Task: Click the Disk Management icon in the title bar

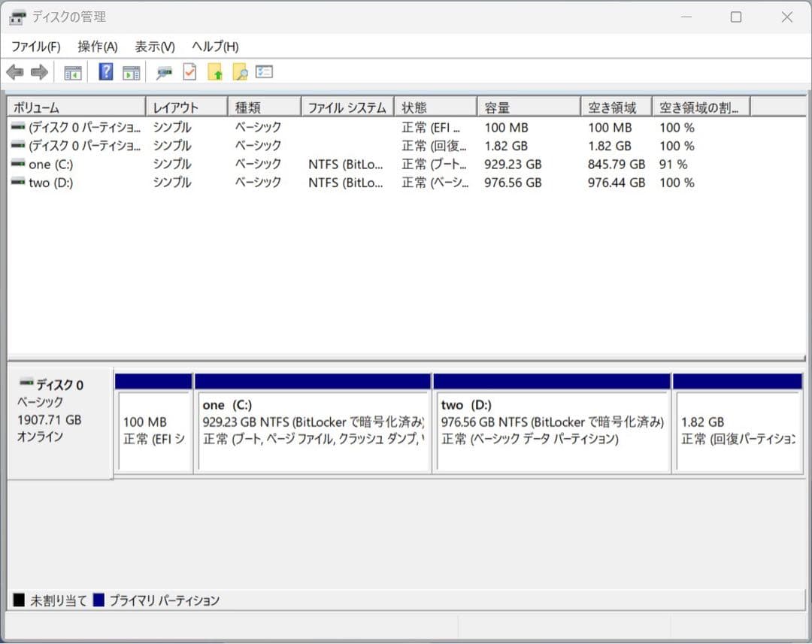Action: coord(17,17)
